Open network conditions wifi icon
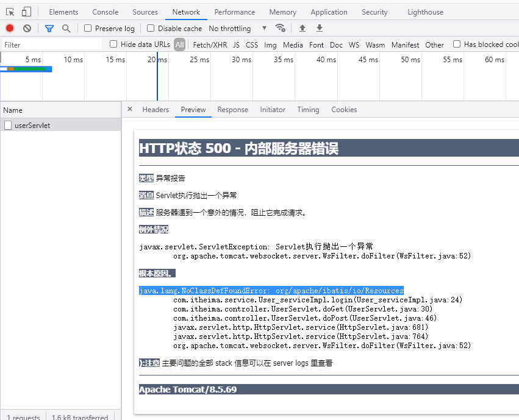Viewport: 519px width, 420px height. [281, 28]
